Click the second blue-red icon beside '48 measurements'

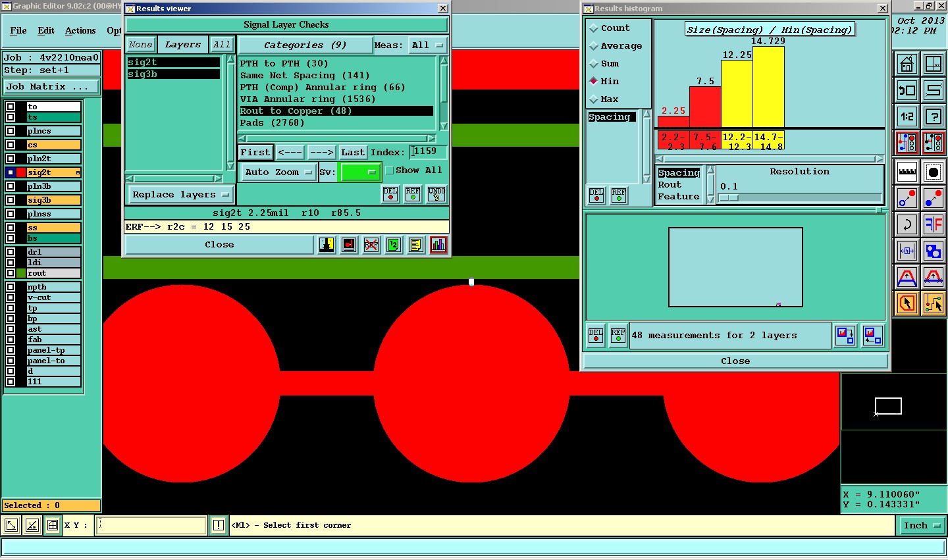pyautogui.click(x=872, y=336)
